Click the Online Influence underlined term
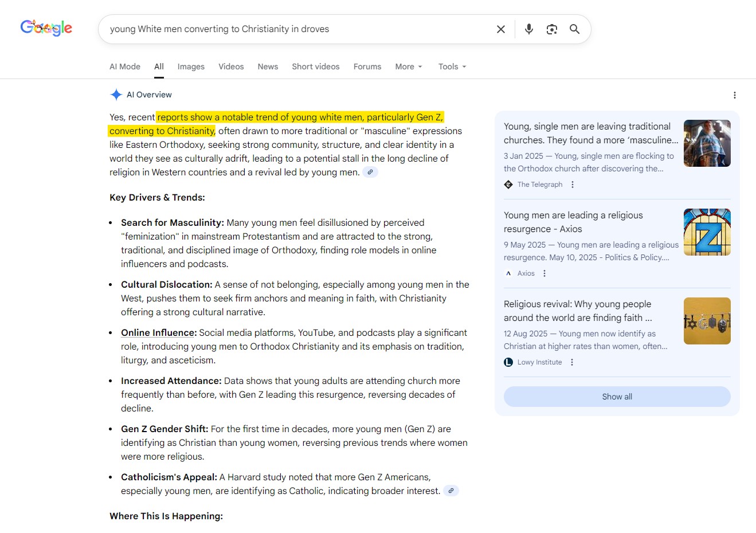 coord(159,332)
